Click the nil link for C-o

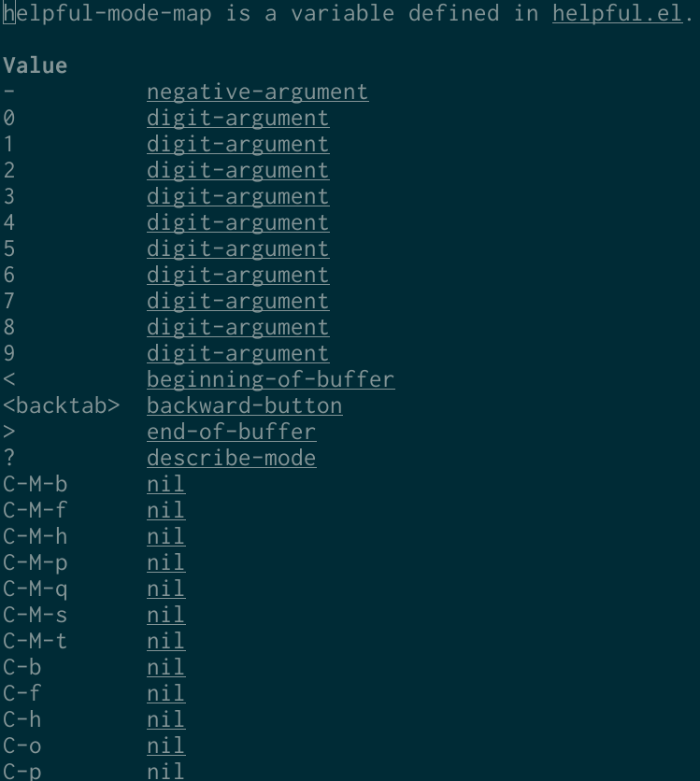pos(166,745)
